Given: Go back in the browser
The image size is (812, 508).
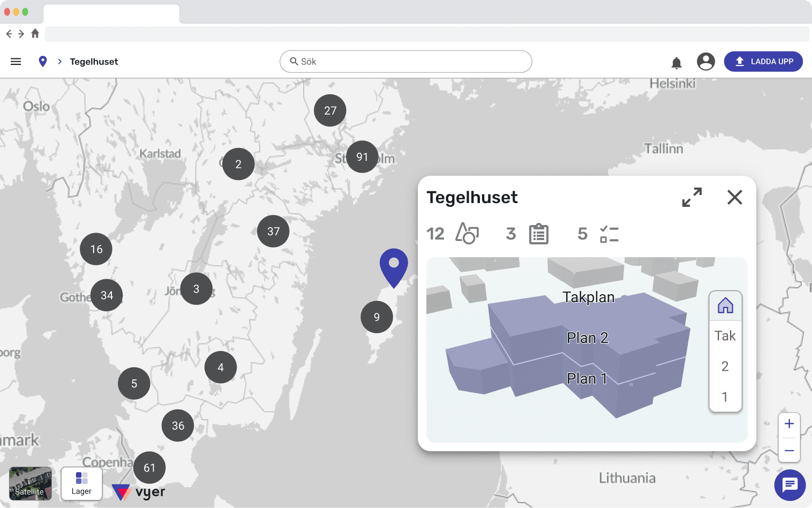Looking at the screenshot, I should click(x=9, y=34).
